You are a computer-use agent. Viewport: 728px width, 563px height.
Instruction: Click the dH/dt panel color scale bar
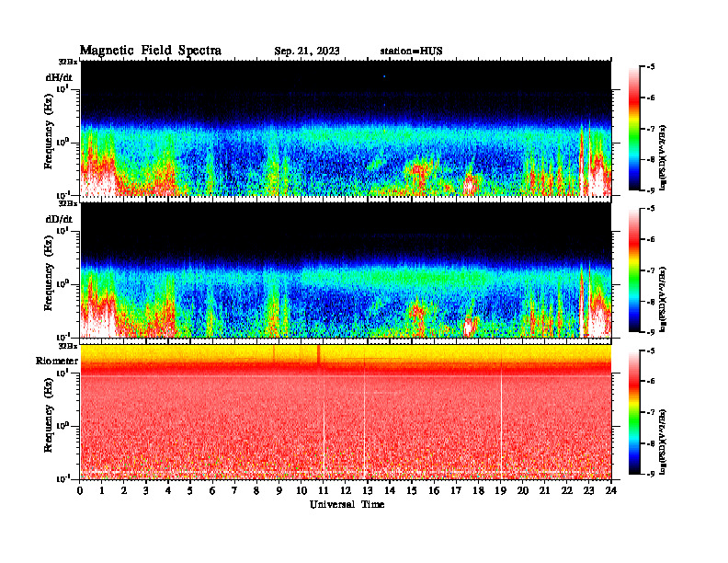tap(634, 128)
